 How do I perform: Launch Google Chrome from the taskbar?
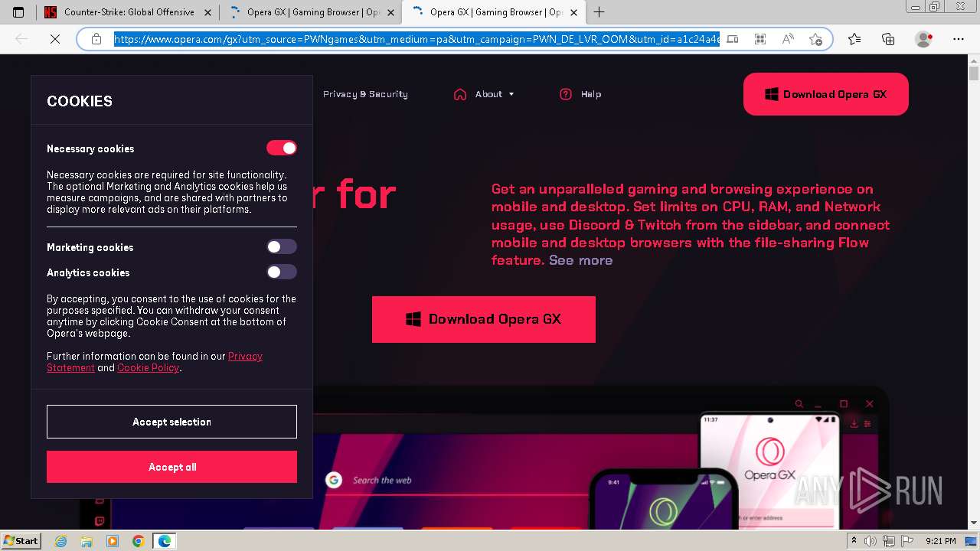pos(138,541)
